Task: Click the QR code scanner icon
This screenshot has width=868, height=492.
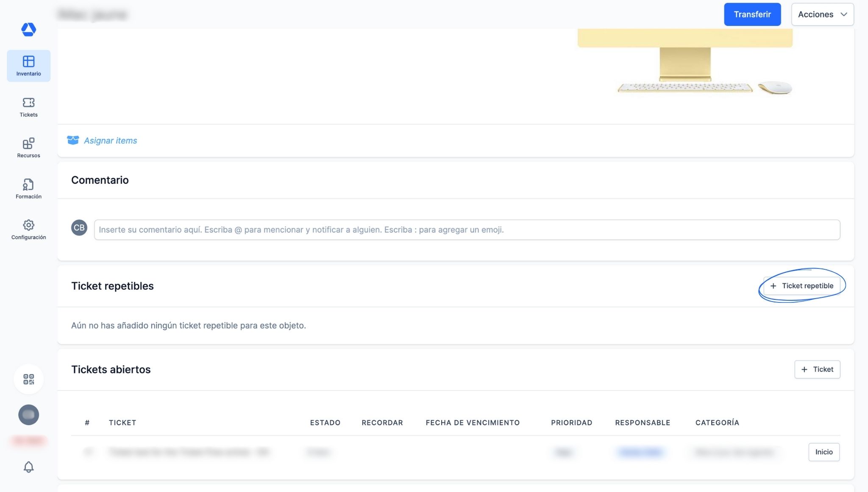Action: [28, 379]
